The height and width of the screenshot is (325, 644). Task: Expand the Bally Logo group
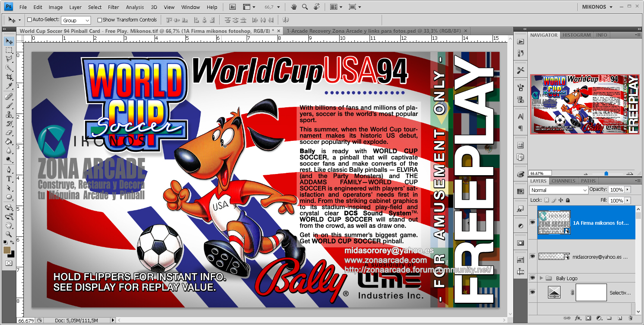541,278
